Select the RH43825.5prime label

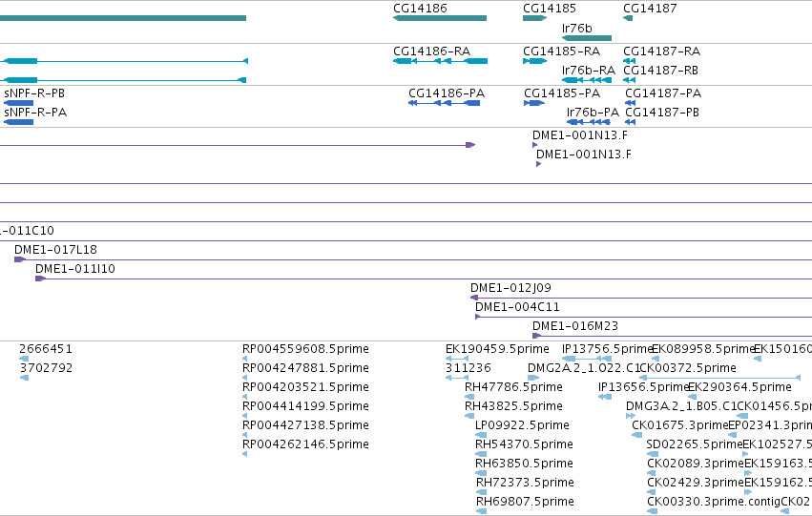(513, 406)
